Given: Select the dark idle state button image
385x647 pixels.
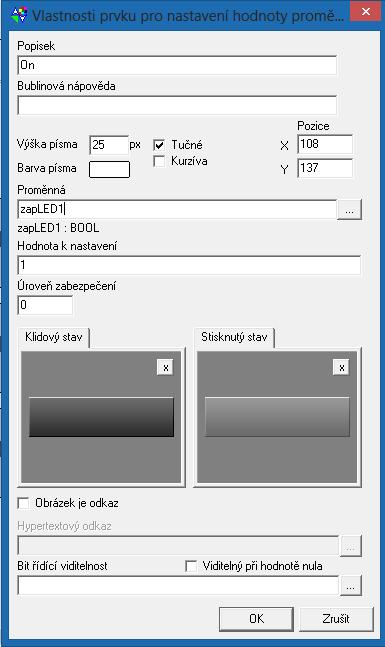Looking at the screenshot, I should coord(101,417).
